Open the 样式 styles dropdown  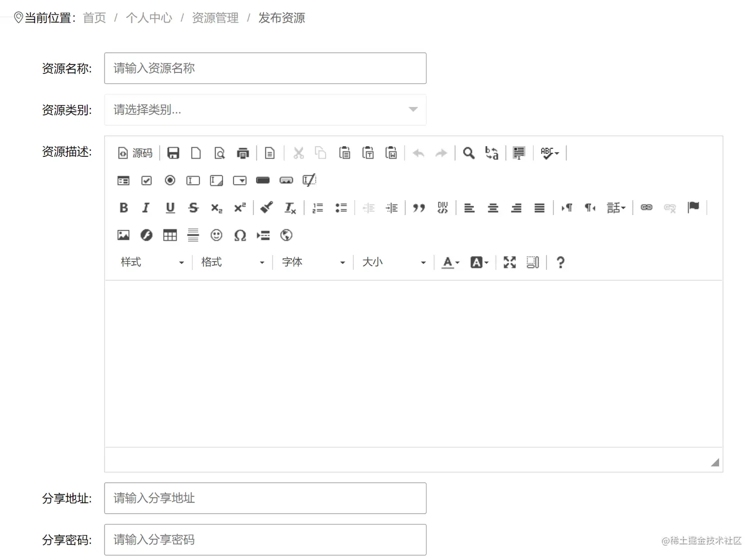coord(152,262)
